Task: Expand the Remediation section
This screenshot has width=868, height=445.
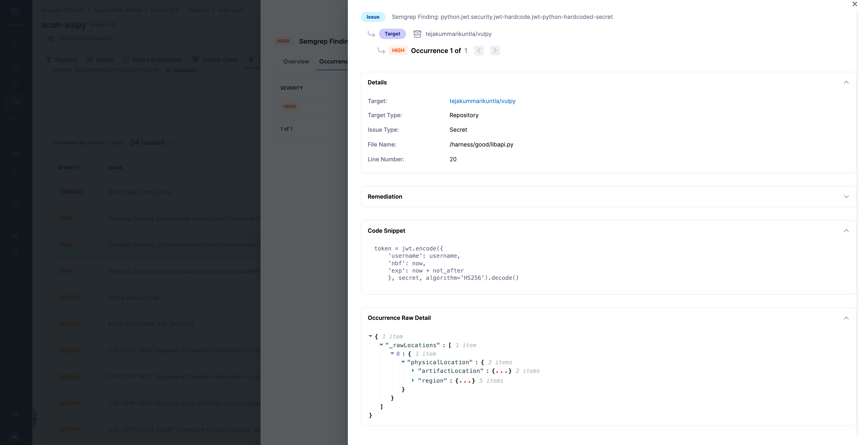Action: [846, 197]
